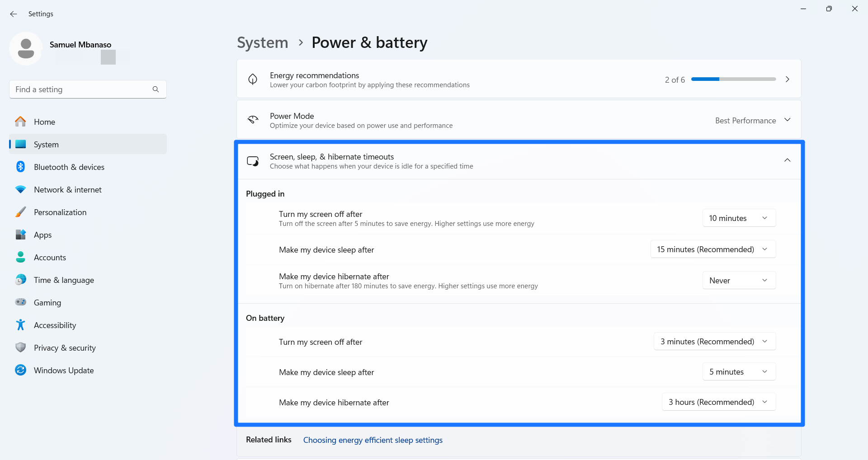This screenshot has height=460, width=868.
Task: Click the user profile avatar
Action: coord(26,48)
